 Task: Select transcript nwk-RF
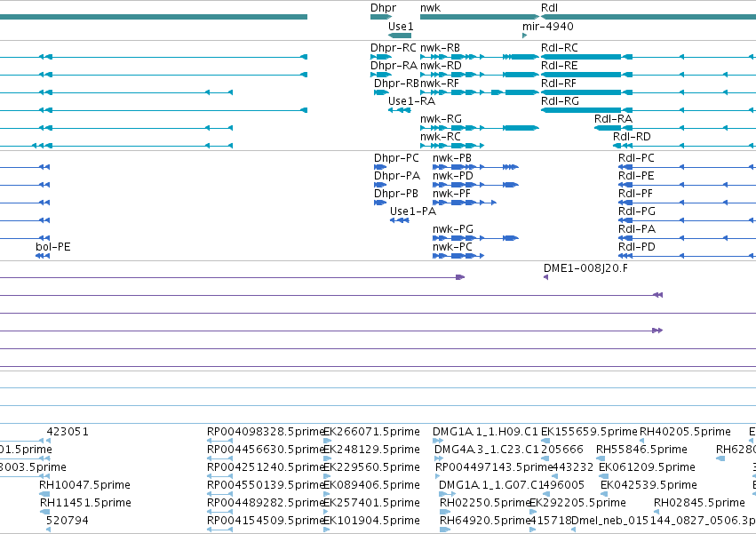click(x=479, y=92)
